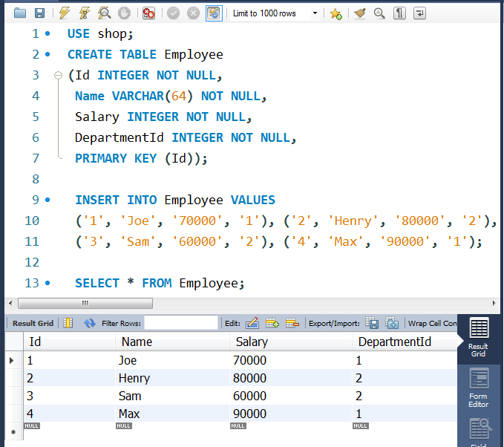Click the editor horizontal scrollbar thumb
Image resolution: width=504 pixels, height=447 pixels.
[85, 303]
